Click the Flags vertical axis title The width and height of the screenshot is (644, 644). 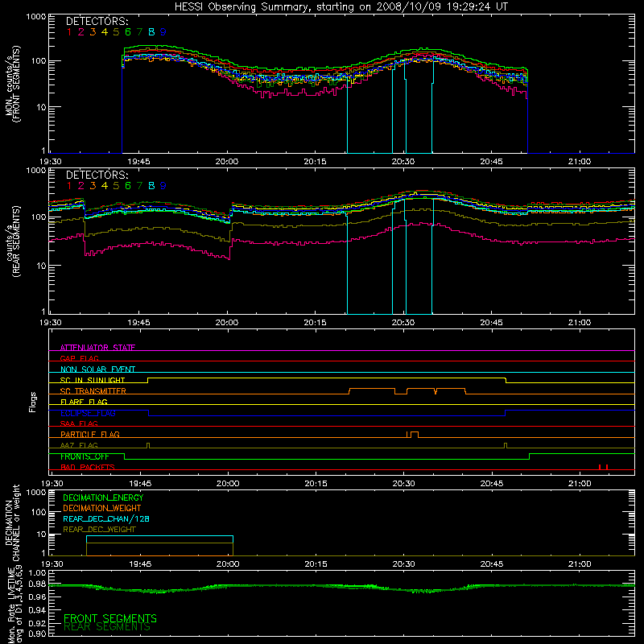(33, 402)
